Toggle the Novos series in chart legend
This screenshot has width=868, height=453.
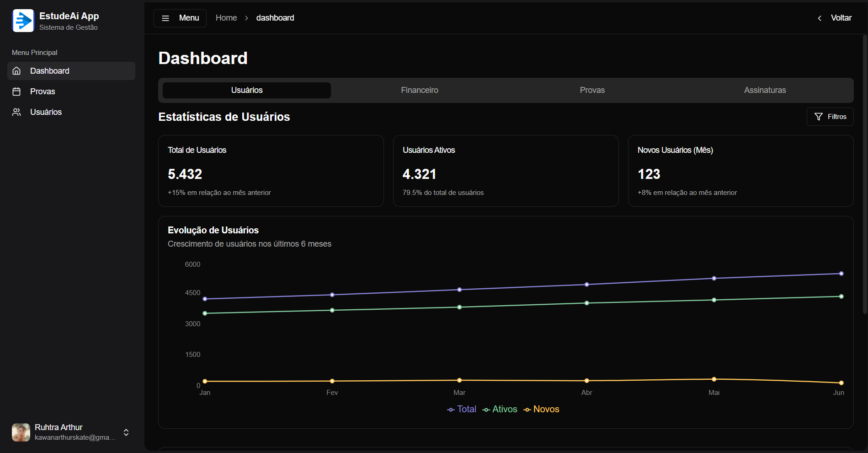541,410
